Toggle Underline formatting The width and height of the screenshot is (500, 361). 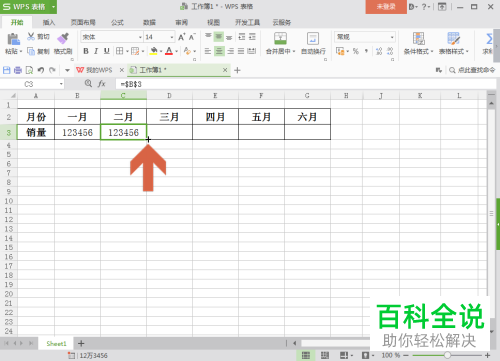(107, 51)
